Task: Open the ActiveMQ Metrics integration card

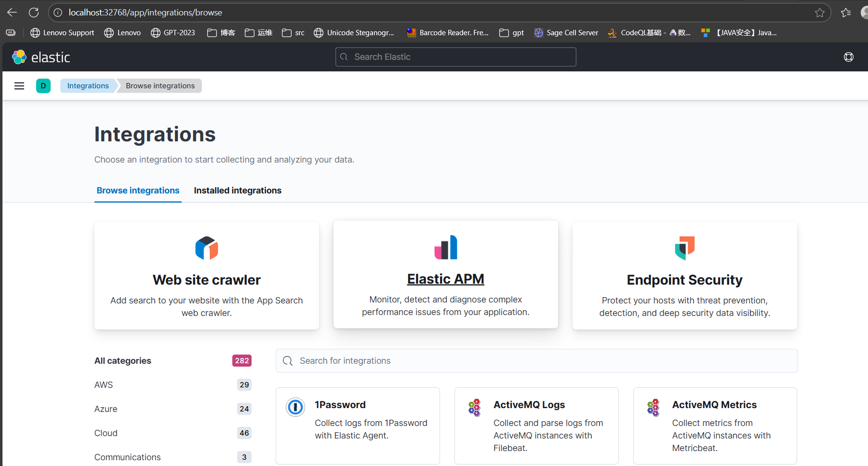Action: click(715, 425)
